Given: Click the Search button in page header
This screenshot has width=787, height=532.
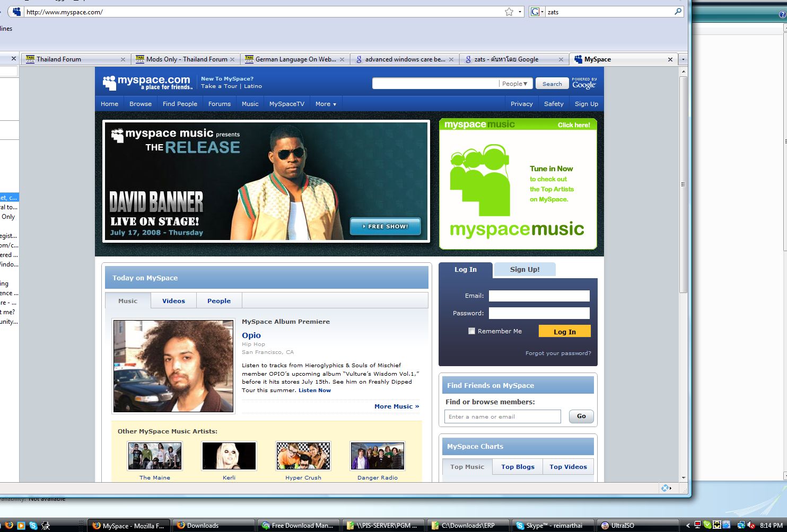Looking at the screenshot, I should coord(552,84).
